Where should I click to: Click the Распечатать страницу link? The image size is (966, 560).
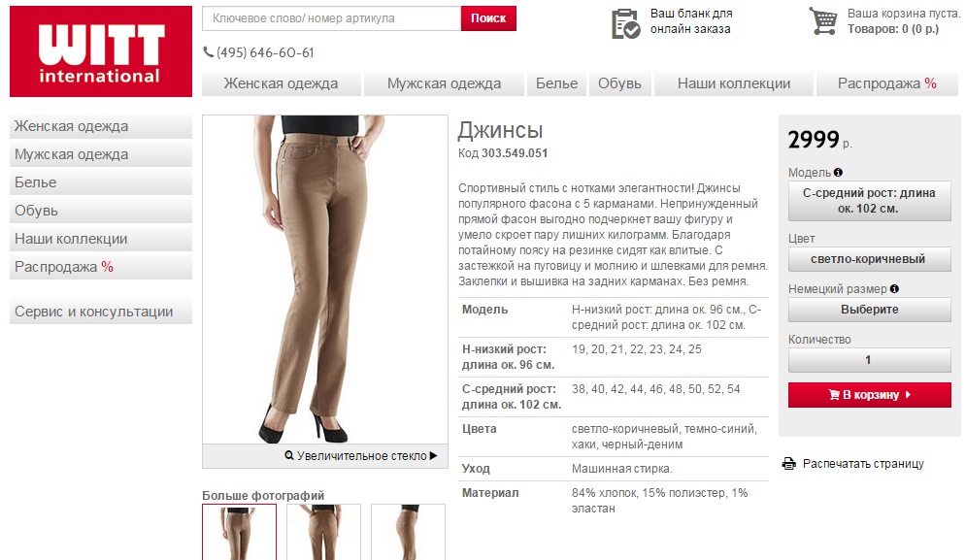click(863, 464)
